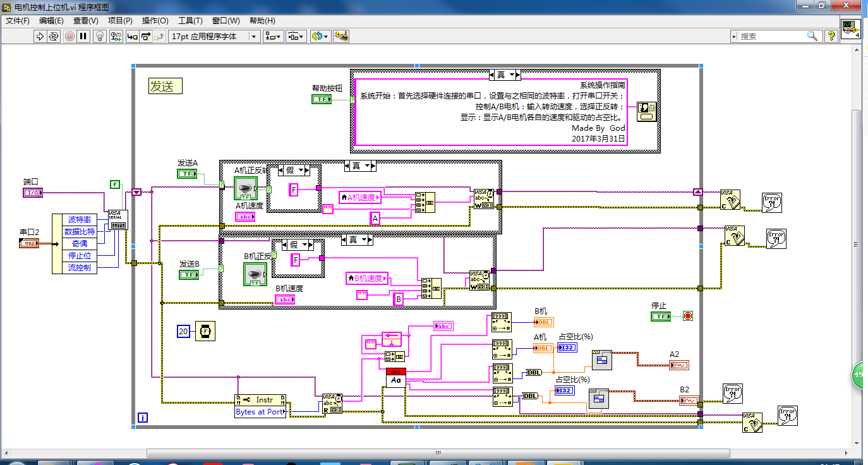Select the VISA Read node
This screenshot has width=868, height=465.
point(332,404)
